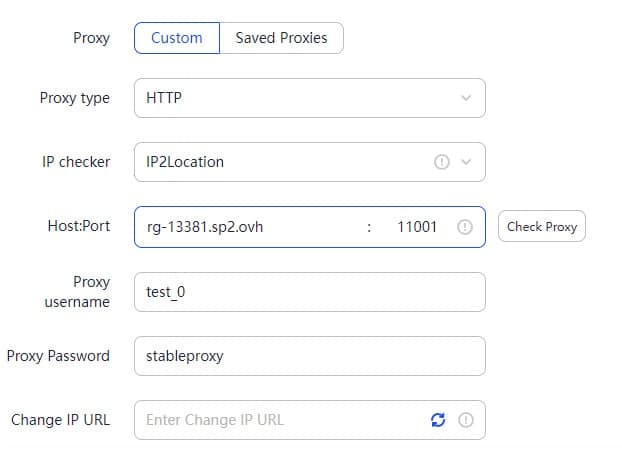Switch to the Custom proxy tab
This screenshot has height=459, width=622.
[x=176, y=38]
